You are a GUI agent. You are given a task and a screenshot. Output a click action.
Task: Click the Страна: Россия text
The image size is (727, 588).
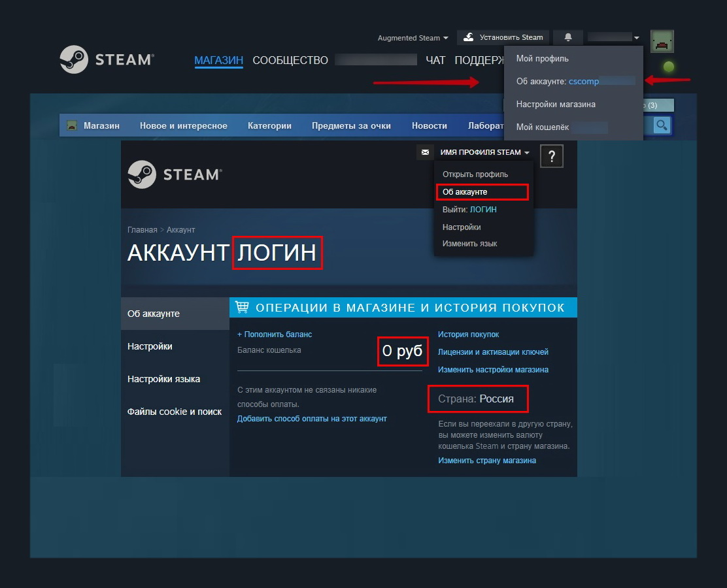[476, 399]
